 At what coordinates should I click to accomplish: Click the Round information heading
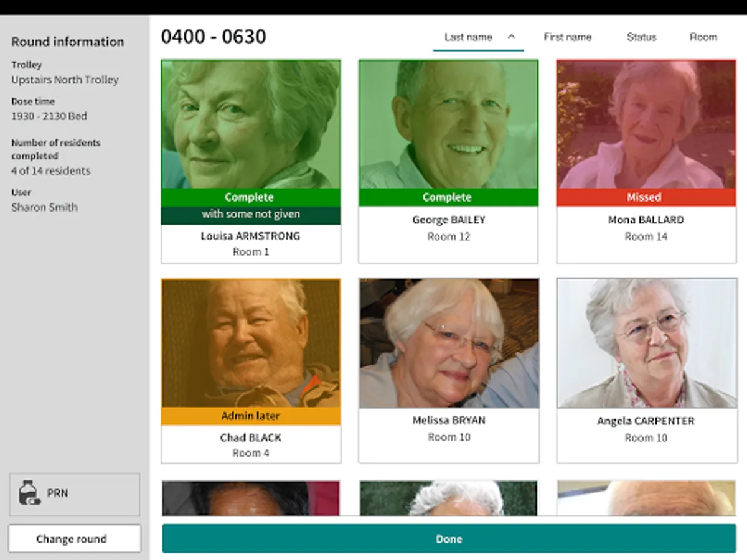point(68,42)
